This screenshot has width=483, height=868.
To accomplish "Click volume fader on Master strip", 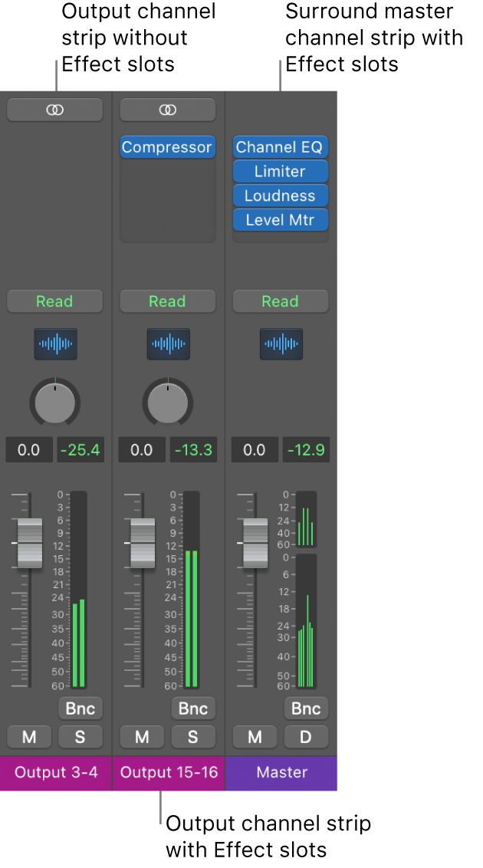I will [x=255, y=543].
